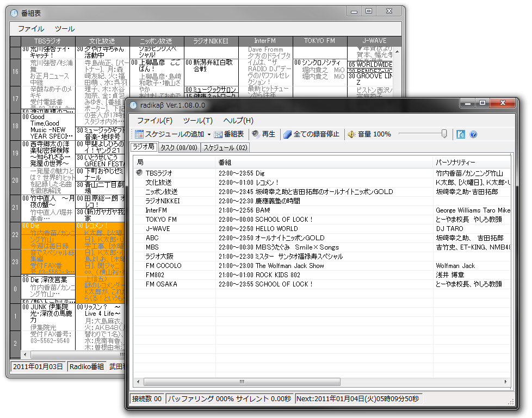Click horizontal scrollbar thumb in station list

coord(242,382)
